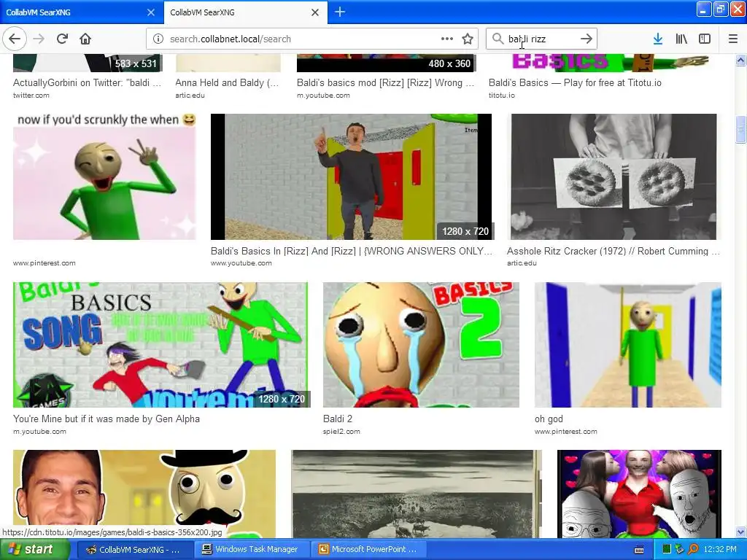Go back to the previous page
The height and width of the screenshot is (560, 747).
click(15, 39)
